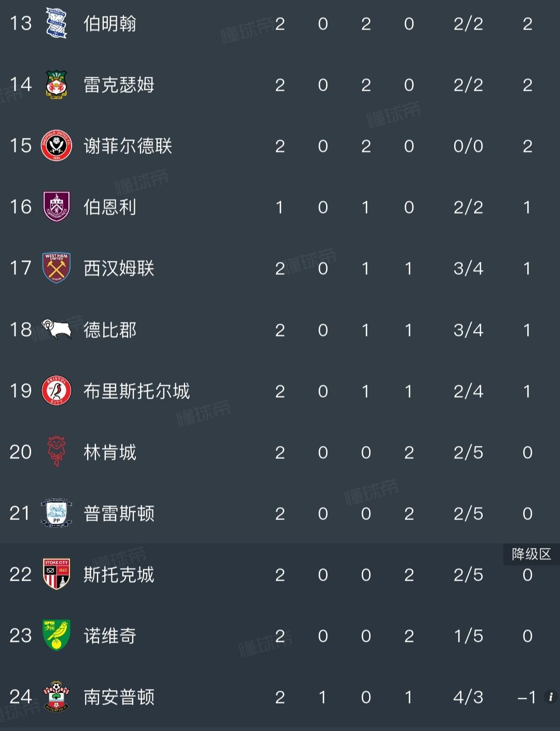Select the Norwich (诺维奇) canary crest
This screenshot has height=731, width=560.
click(56, 635)
